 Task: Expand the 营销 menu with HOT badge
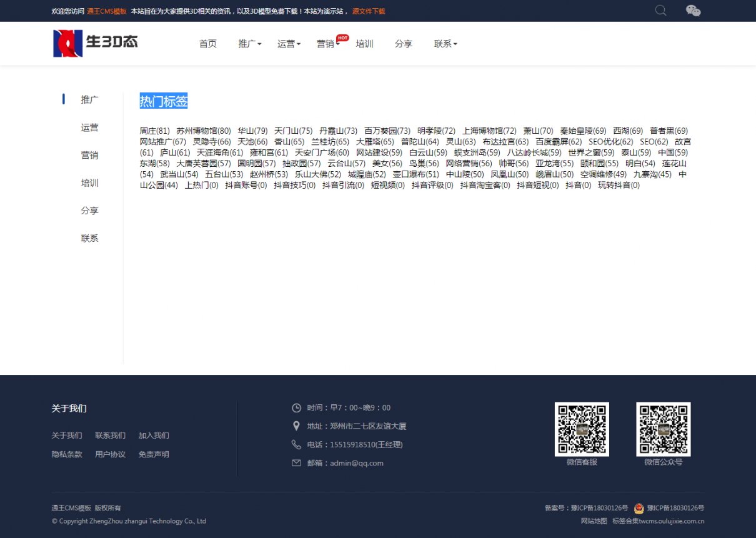(327, 44)
